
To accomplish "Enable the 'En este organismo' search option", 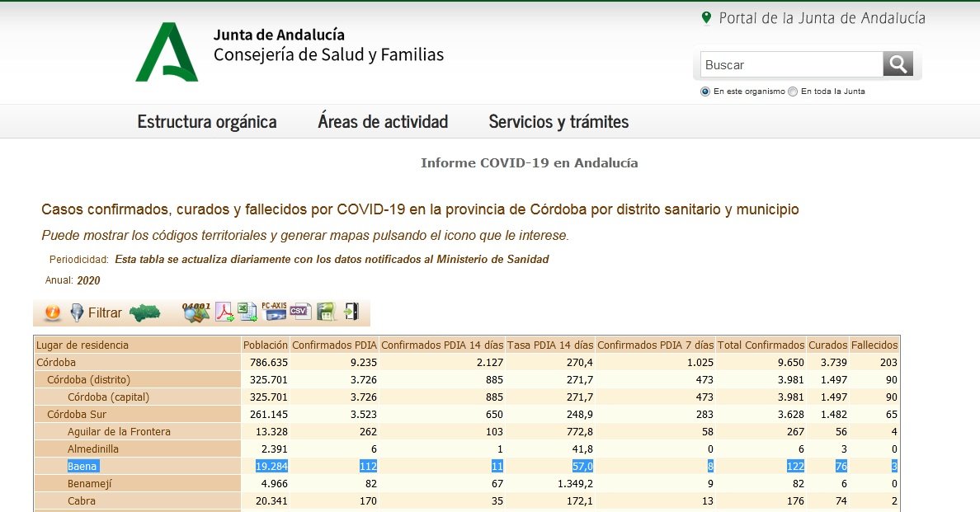I will (704, 92).
